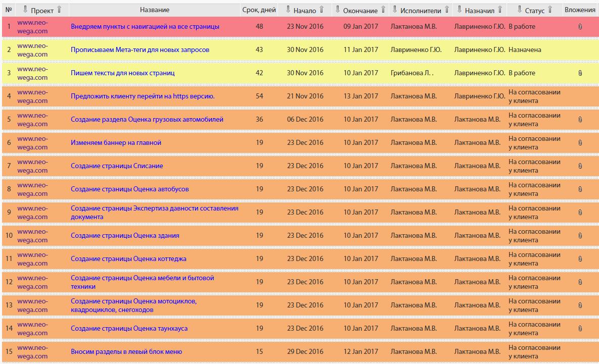Open attachment paperclip for 'Экспертиза давности составления документа'

(x=580, y=213)
